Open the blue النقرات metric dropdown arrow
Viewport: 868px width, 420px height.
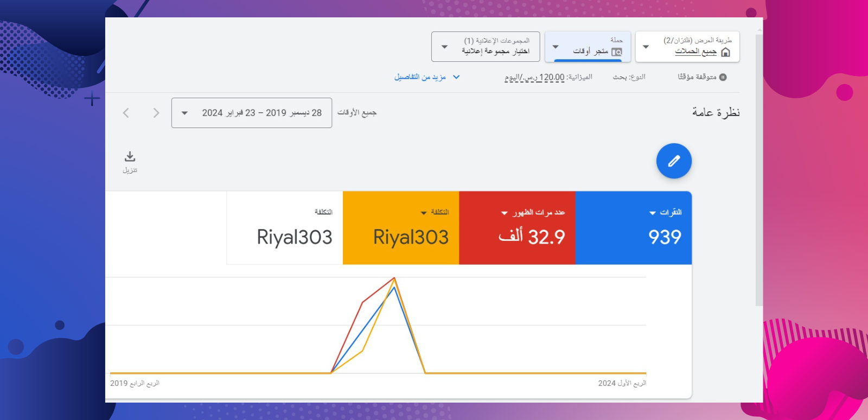(x=653, y=213)
